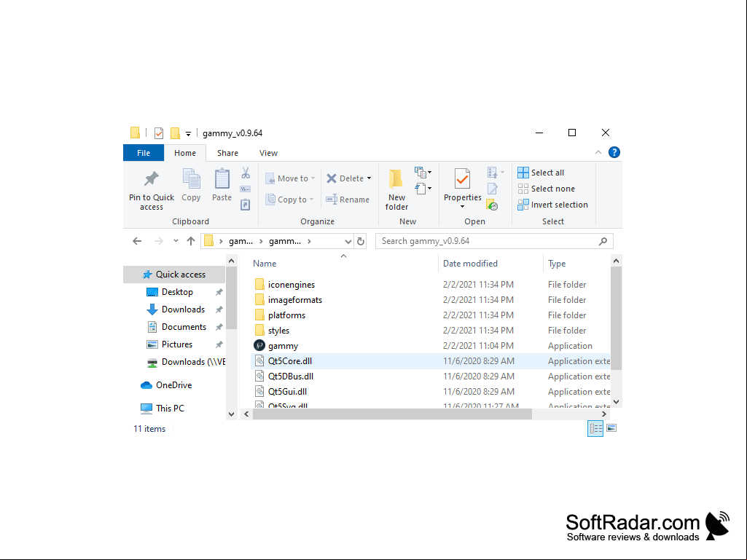Expand the Properties dropdown arrow
747x560 pixels.
click(462, 207)
